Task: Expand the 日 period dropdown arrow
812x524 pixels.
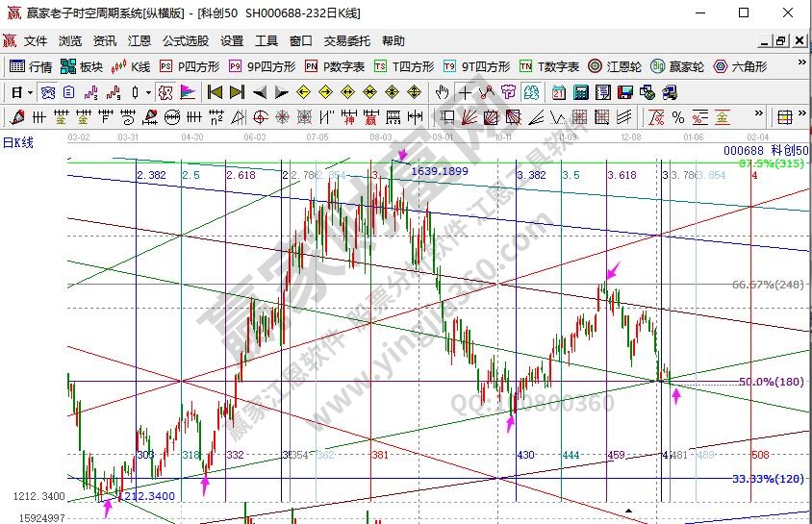Action: tap(30, 92)
